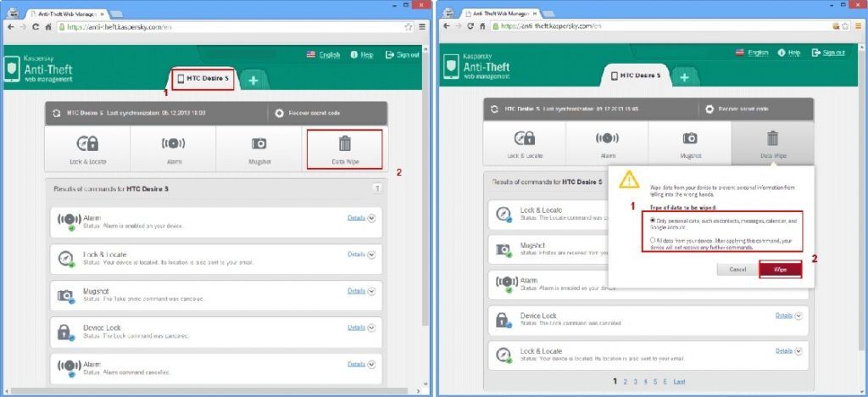Click Sign out link in left window
This screenshot has width=868, height=397.
403,55
